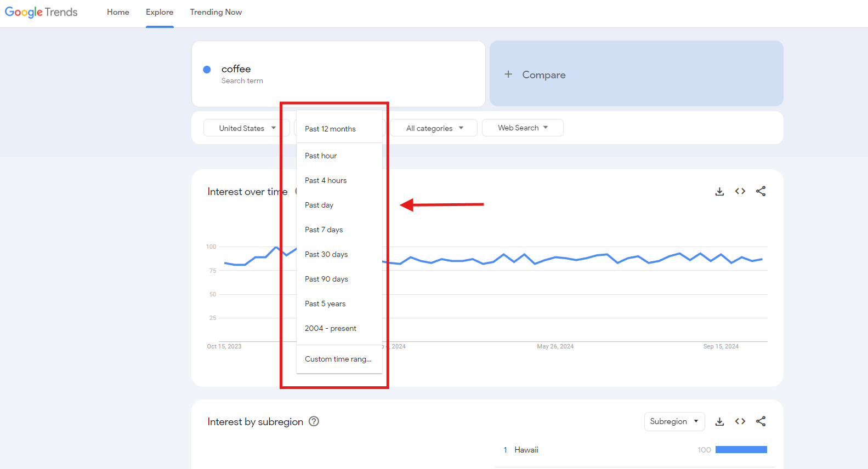The image size is (868, 469).
Task: Open the All categories dropdown
Action: coord(434,128)
